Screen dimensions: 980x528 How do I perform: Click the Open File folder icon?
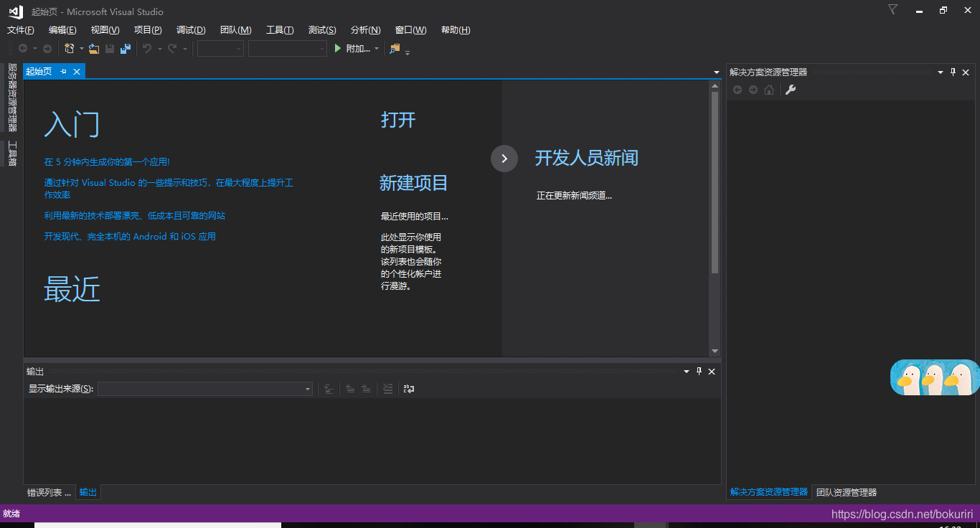(93, 49)
